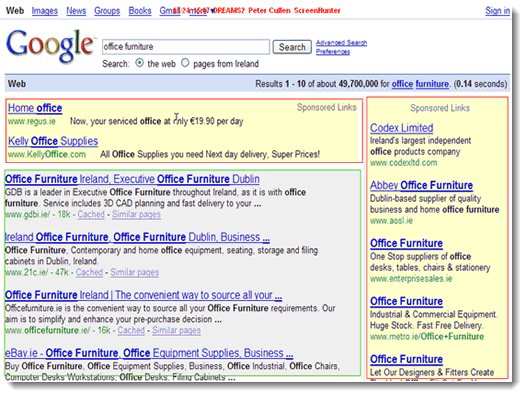This screenshot has height=397, width=527.
Task: Open the Images tab link
Action: click(x=45, y=11)
